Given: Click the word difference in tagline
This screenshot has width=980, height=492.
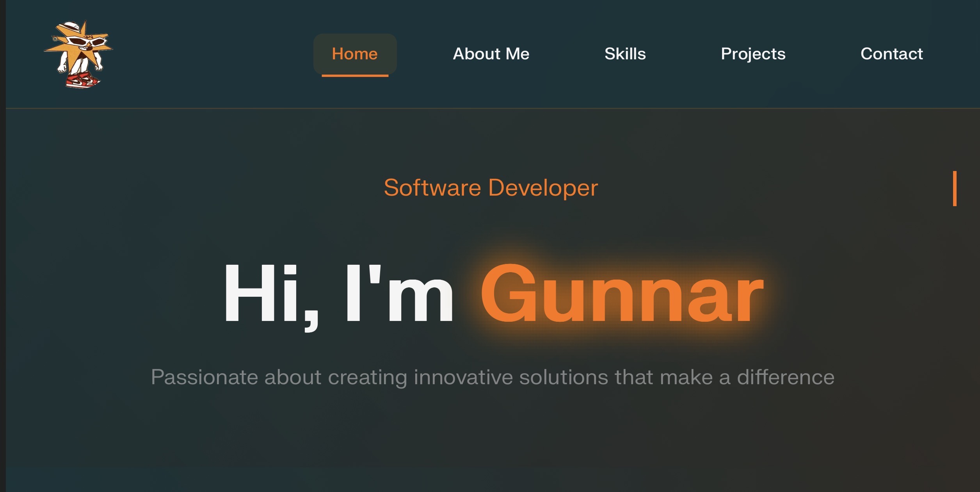Looking at the screenshot, I should [785, 377].
